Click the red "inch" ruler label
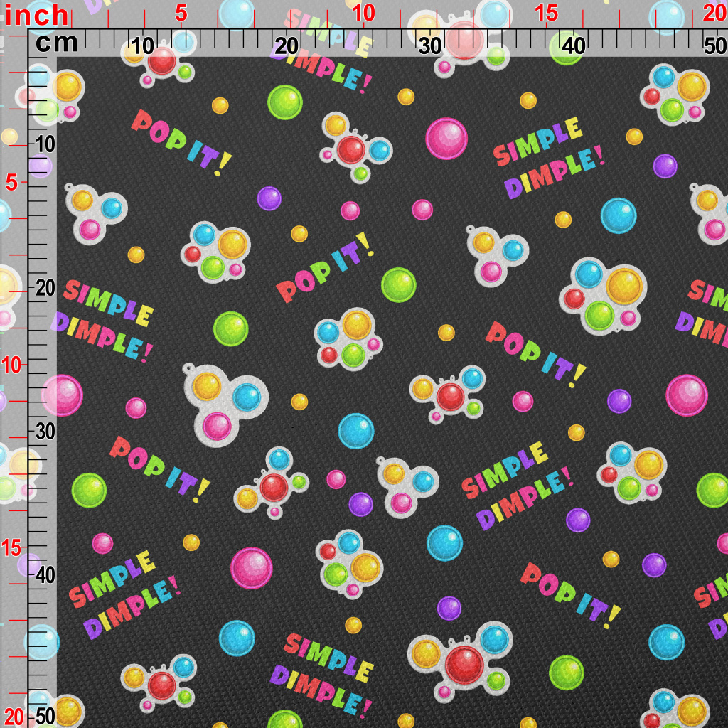728x728 pixels. [x=36, y=16]
